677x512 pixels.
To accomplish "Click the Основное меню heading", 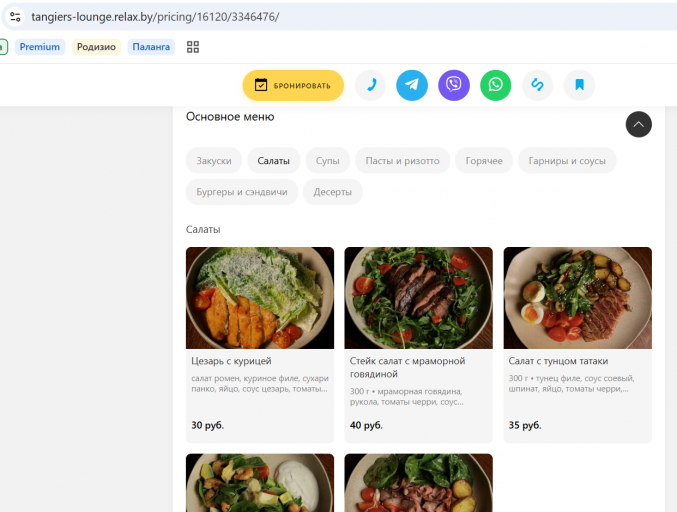I will coord(230,117).
